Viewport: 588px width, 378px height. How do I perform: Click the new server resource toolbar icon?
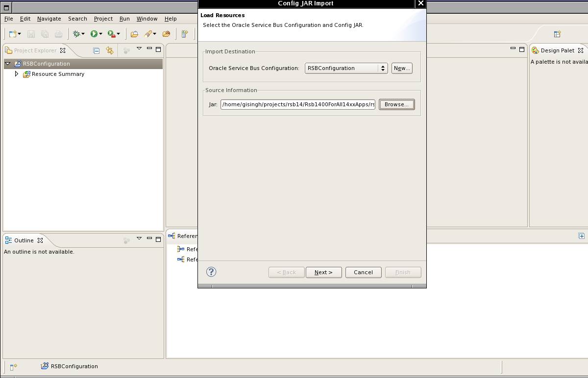point(185,34)
